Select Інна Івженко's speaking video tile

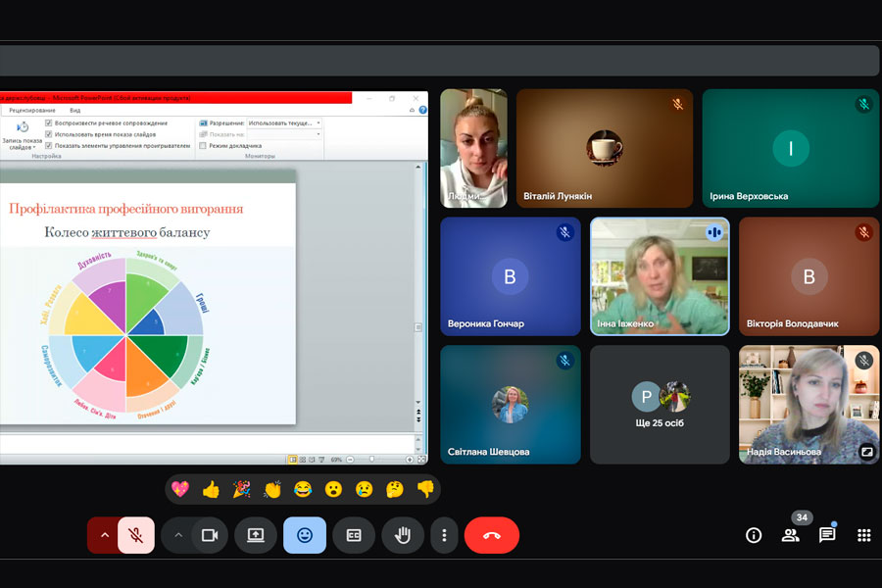pyautogui.click(x=660, y=276)
